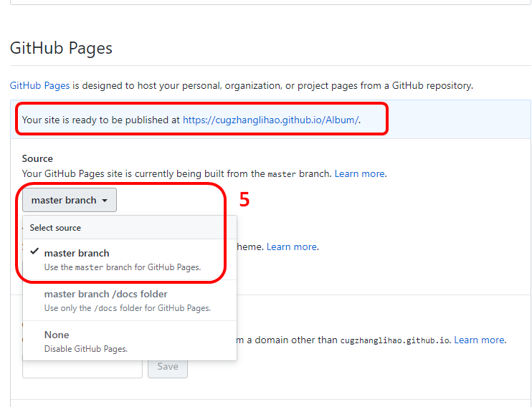532x407 pixels.
Task: Open the GitHub Pages documentation link
Action: pos(39,85)
